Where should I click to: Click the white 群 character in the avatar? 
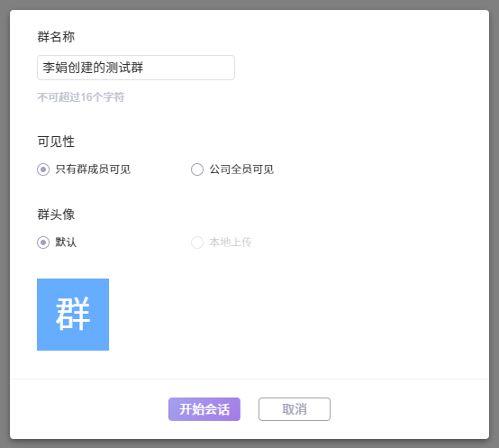click(x=73, y=314)
